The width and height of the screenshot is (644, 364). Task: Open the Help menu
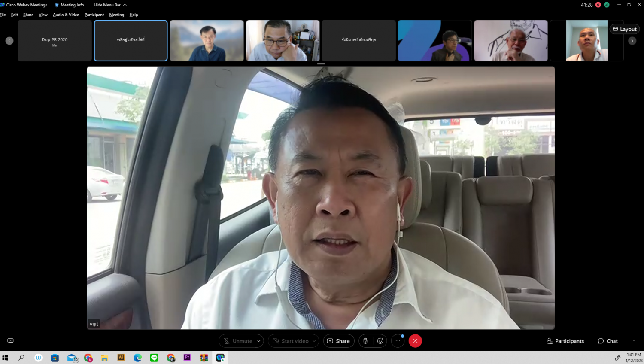134,15
